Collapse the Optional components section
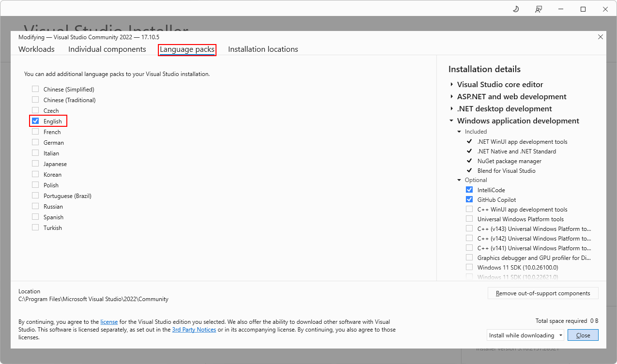The image size is (617, 364). [x=459, y=180]
